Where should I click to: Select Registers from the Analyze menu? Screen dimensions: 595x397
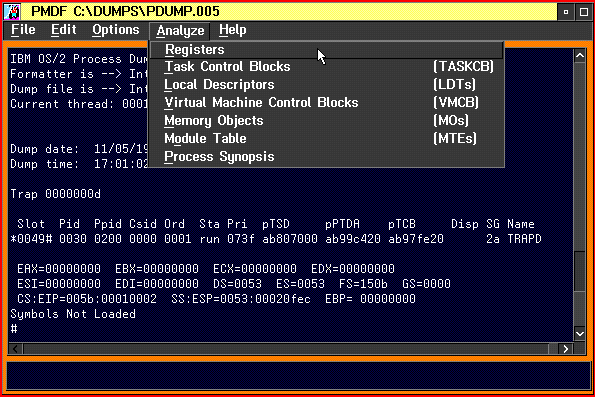(327, 50)
